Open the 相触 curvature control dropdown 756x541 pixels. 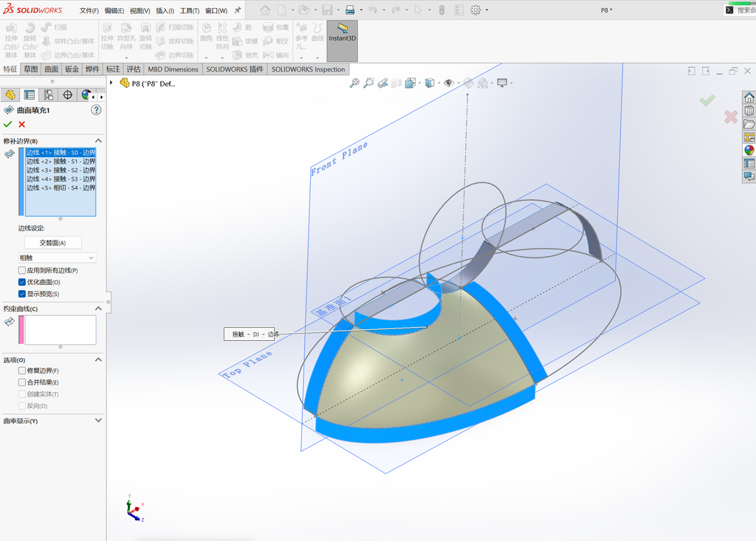[x=57, y=258]
